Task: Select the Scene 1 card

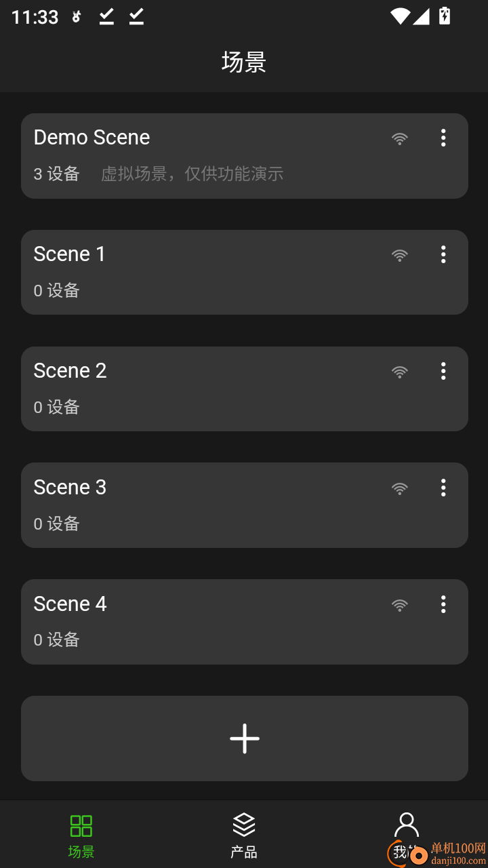Action: pos(203,273)
